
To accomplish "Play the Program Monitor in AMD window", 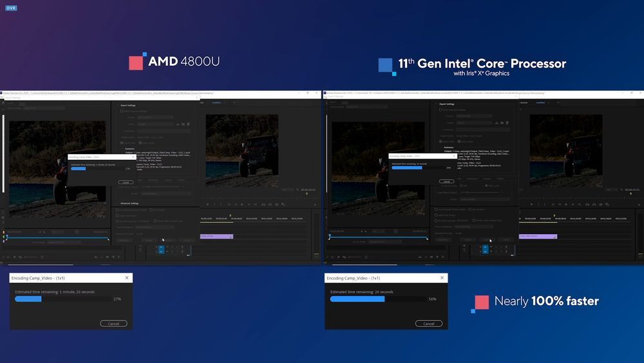I will [242, 204].
